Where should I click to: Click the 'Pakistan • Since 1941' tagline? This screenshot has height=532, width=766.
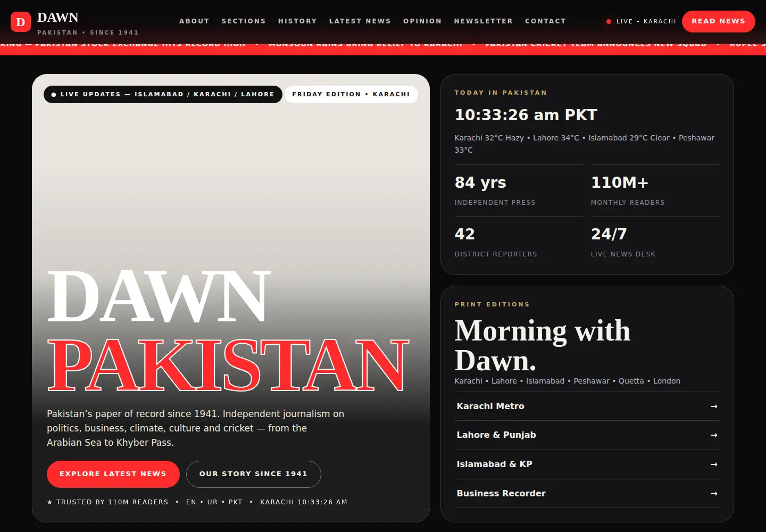88,32
